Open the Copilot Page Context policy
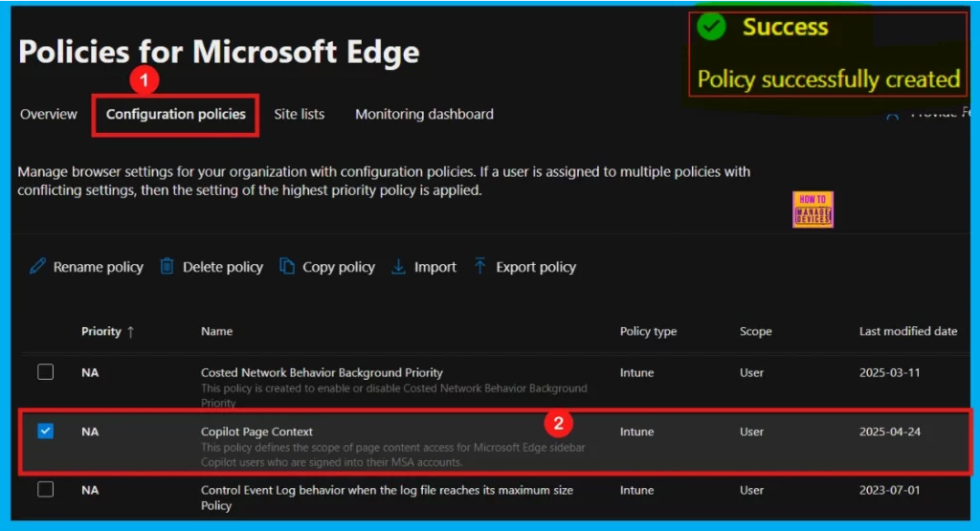 (x=256, y=431)
